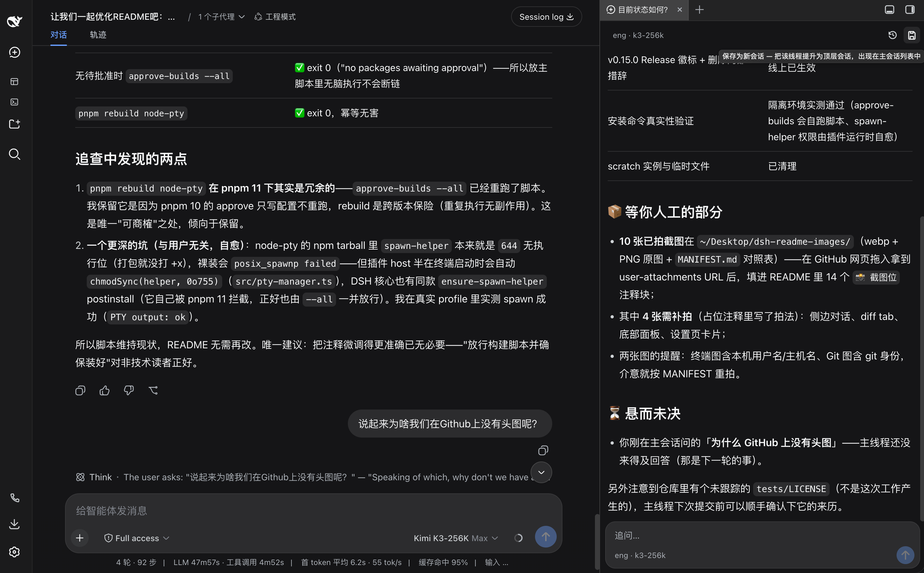This screenshot has height=573, width=924.
Task: Click the MANIFEST.md code text
Action: coord(707,259)
